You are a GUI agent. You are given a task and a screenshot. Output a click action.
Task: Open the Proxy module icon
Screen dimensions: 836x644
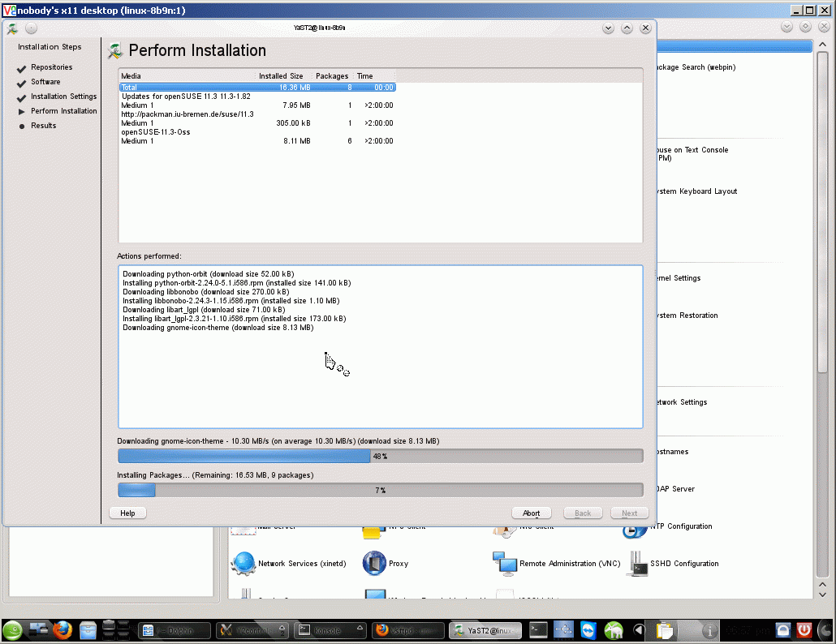[374, 564]
